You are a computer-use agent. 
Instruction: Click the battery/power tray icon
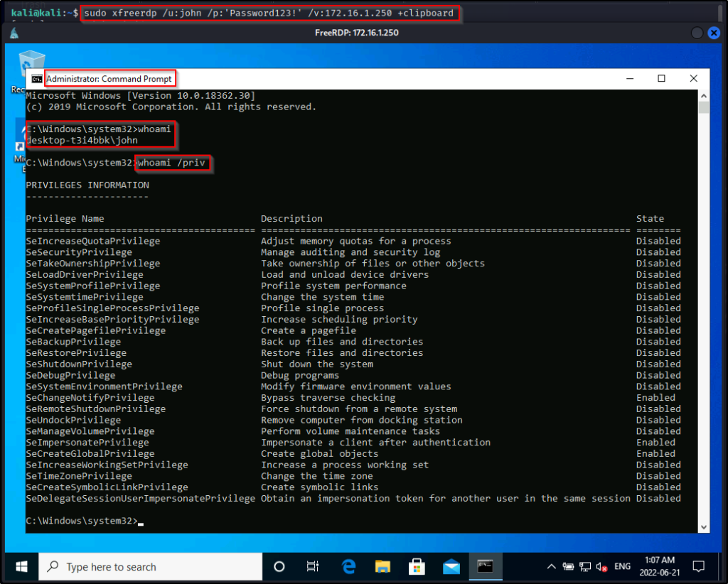coord(568,566)
